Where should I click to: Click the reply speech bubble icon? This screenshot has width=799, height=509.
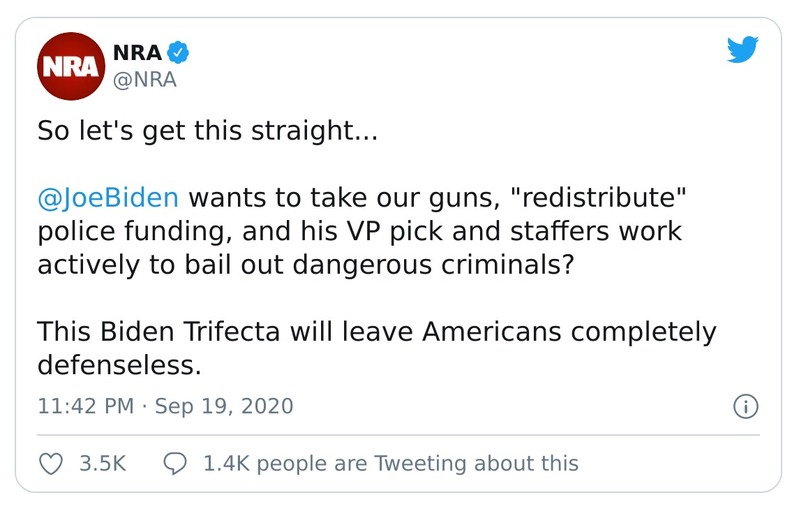coord(175,463)
